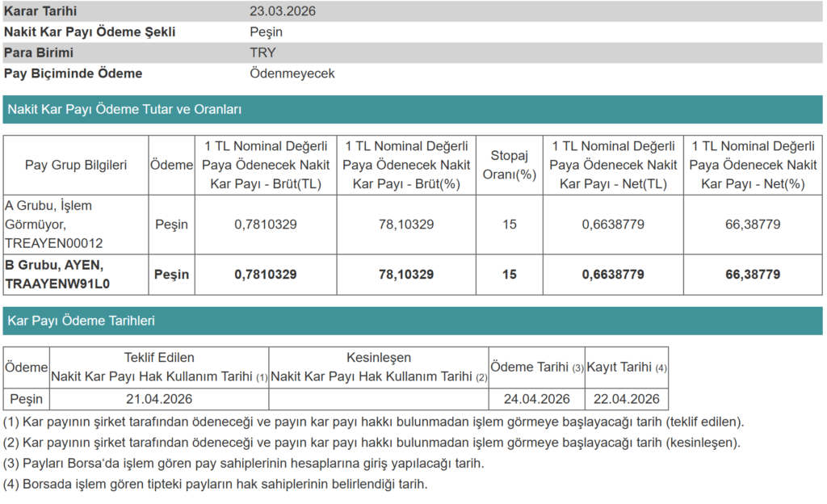Select the Kar Payı Ödeme Tarihleri section header

tap(81, 321)
